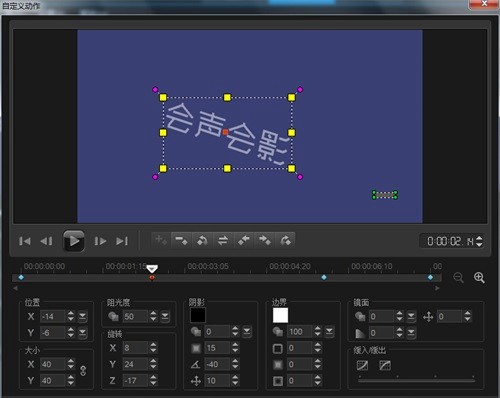Click the Size X field showing 40
The height and width of the screenshot is (398, 500).
point(53,364)
